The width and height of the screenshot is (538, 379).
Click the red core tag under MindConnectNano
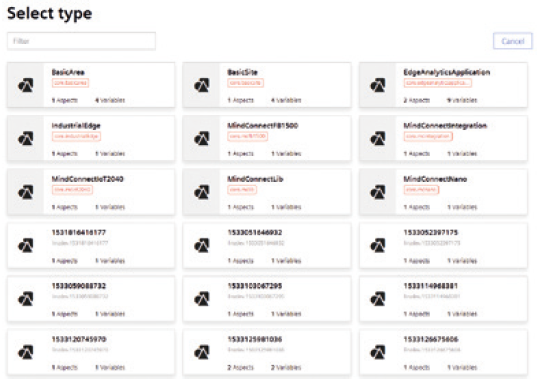tap(421, 190)
